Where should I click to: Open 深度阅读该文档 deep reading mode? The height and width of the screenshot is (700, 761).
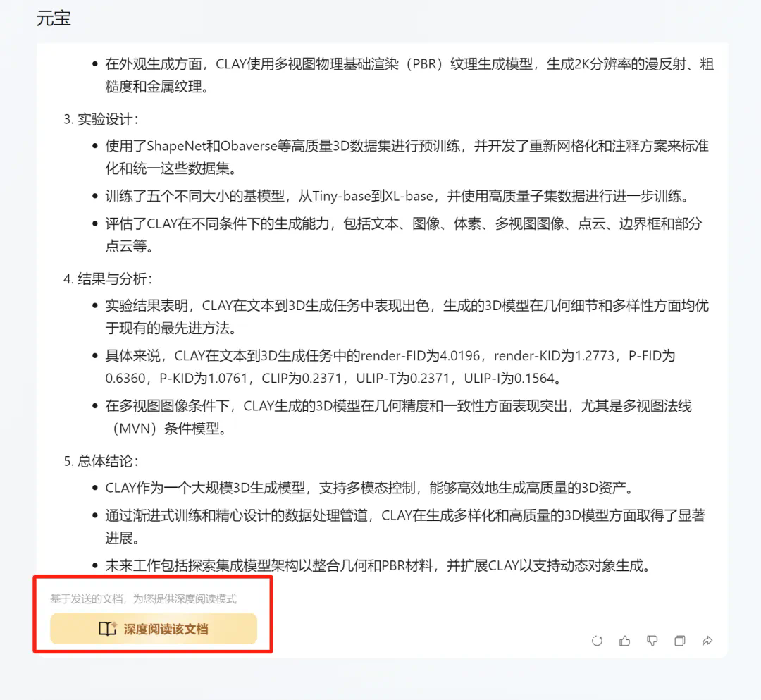click(x=154, y=629)
